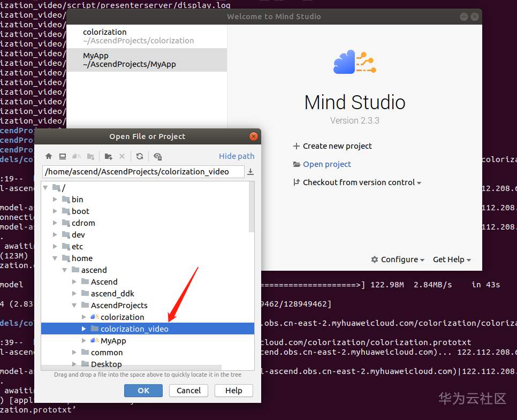Screen dimensions: 517x420
Task: Select colorization_video in the tree
Action: pos(147,329)
